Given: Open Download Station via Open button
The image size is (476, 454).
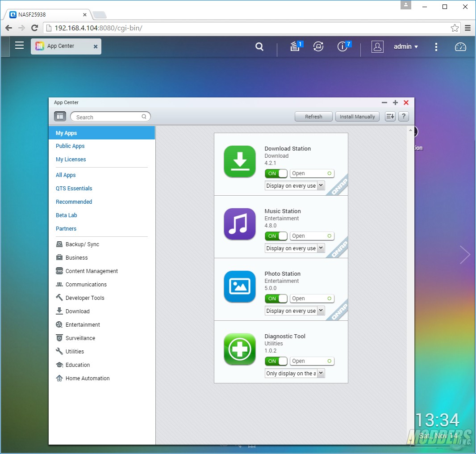Looking at the screenshot, I should click(x=312, y=173).
